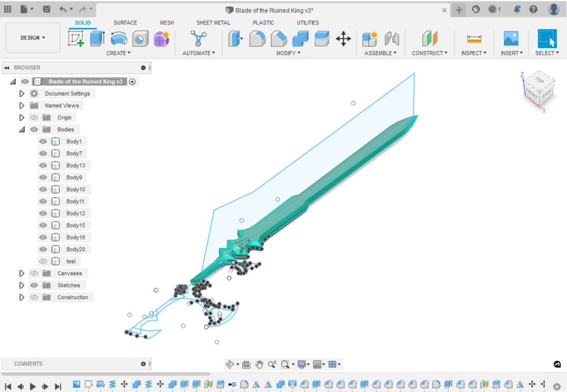This screenshot has height=392, width=567.
Task: Show the hidden test body
Action: pos(43,261)
